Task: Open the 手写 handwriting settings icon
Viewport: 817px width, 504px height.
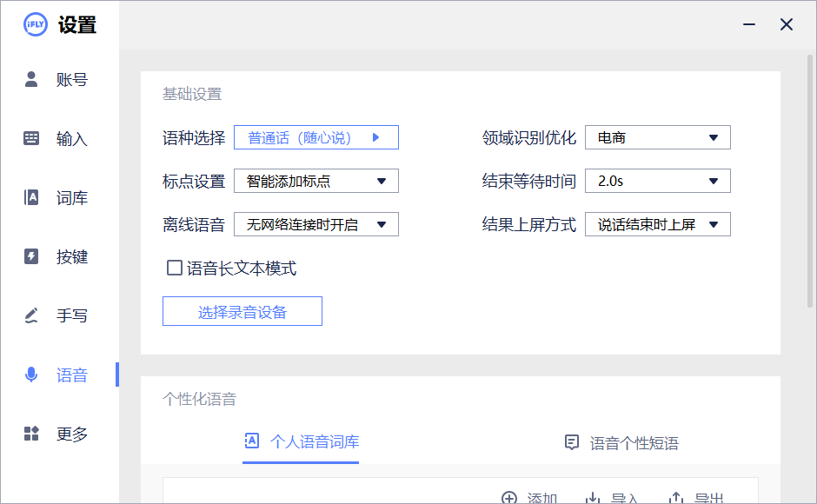Action: click(32, 315)
